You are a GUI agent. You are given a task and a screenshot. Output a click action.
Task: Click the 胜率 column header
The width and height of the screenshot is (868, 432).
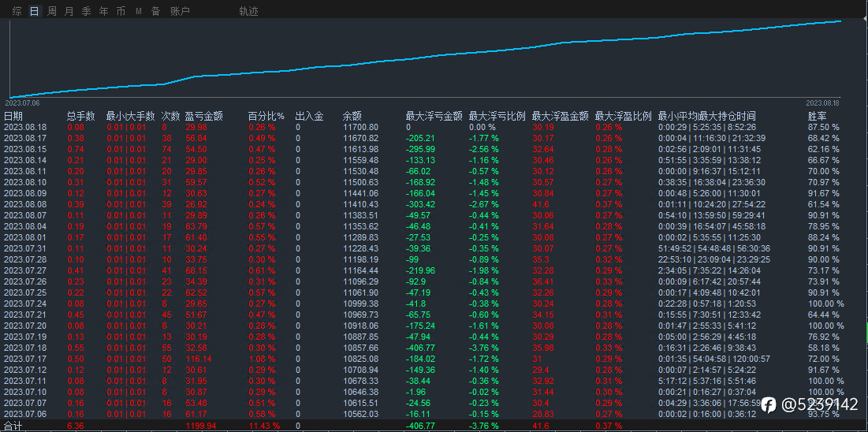818,117
